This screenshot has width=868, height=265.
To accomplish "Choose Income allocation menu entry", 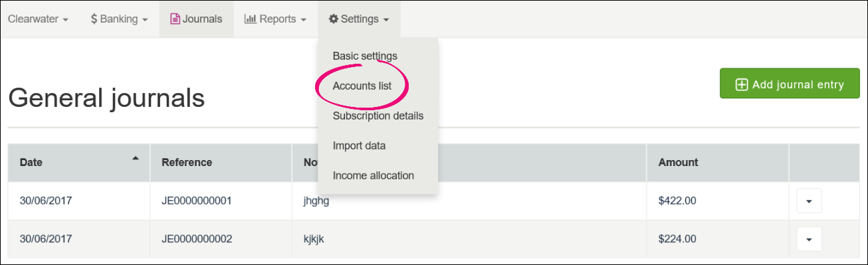I will point(374,175).
